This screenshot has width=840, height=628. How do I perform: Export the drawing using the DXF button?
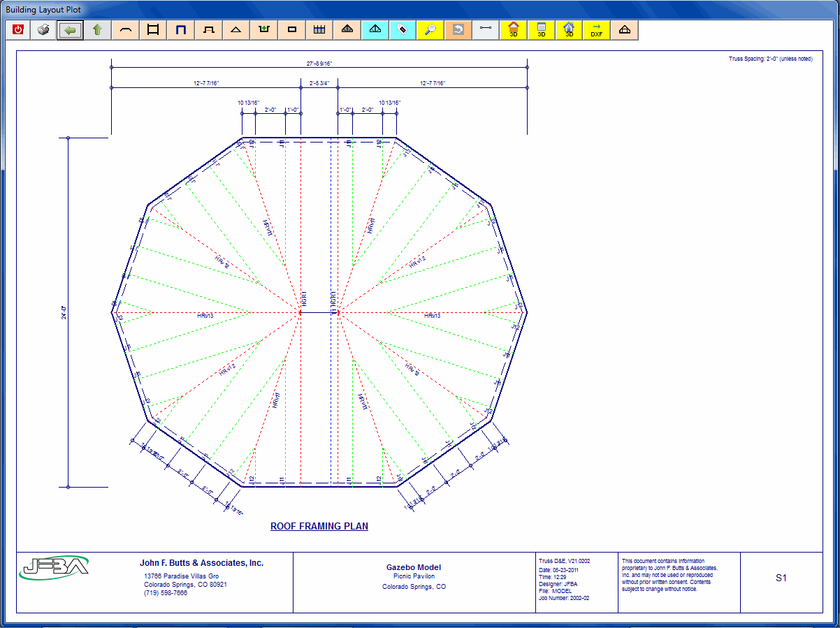click(596, 30)
